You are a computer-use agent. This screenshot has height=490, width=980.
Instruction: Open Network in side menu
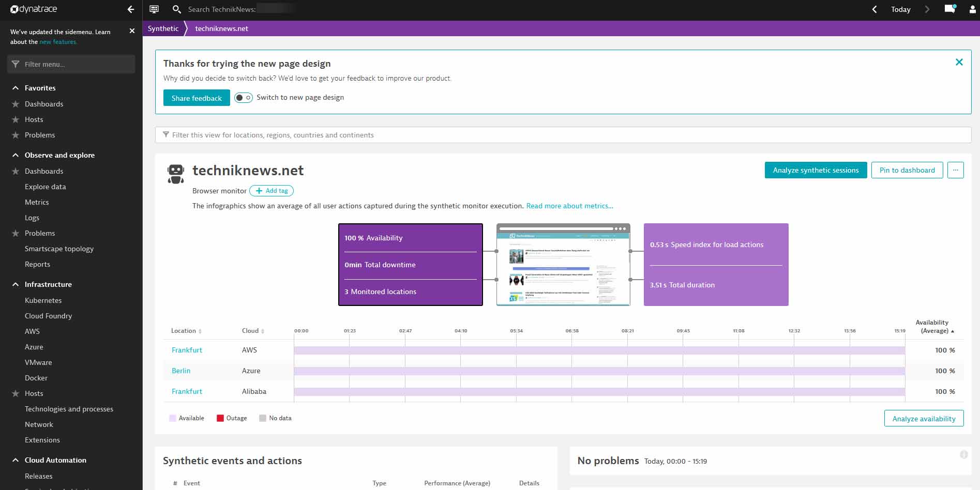click(x=39, y=424)
